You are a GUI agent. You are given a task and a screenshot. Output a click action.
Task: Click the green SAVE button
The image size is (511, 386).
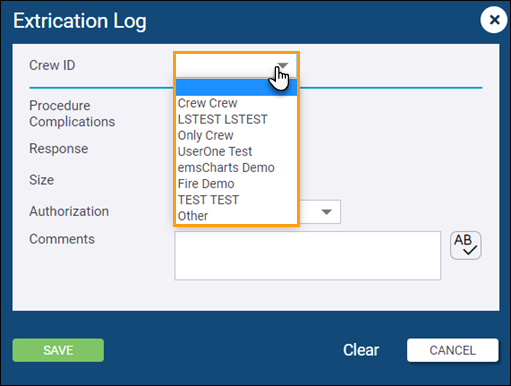click(58, 350)
